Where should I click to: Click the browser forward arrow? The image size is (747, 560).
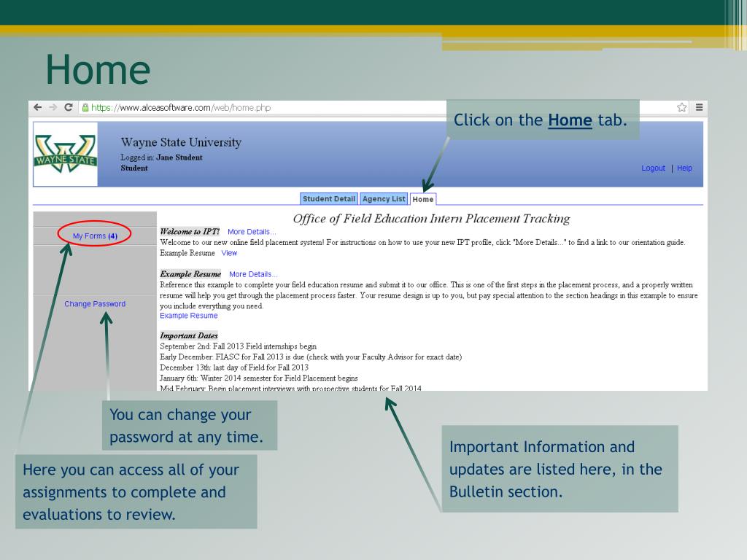point(53,108)
